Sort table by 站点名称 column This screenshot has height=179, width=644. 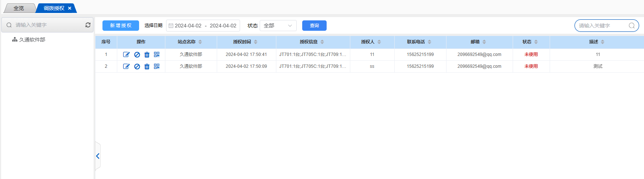tap(200, 42)
